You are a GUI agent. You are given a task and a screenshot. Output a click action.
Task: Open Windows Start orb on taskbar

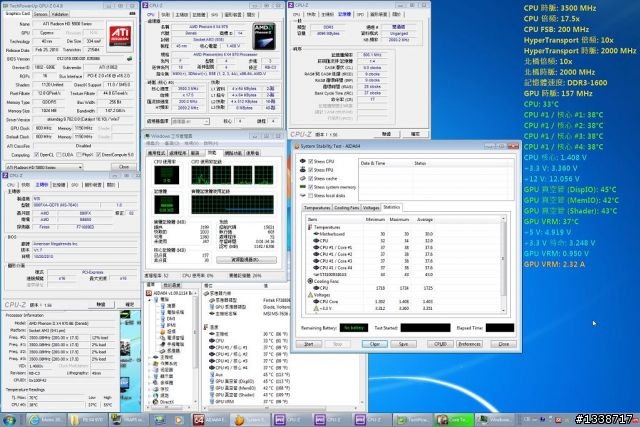click(x=9, y=420)
